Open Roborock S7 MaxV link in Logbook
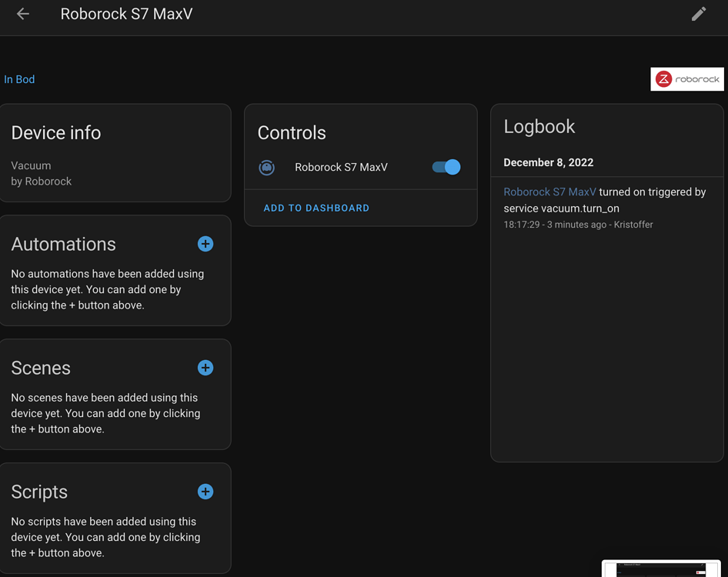This screenshot has width=728, height=577. coord(549,192)
